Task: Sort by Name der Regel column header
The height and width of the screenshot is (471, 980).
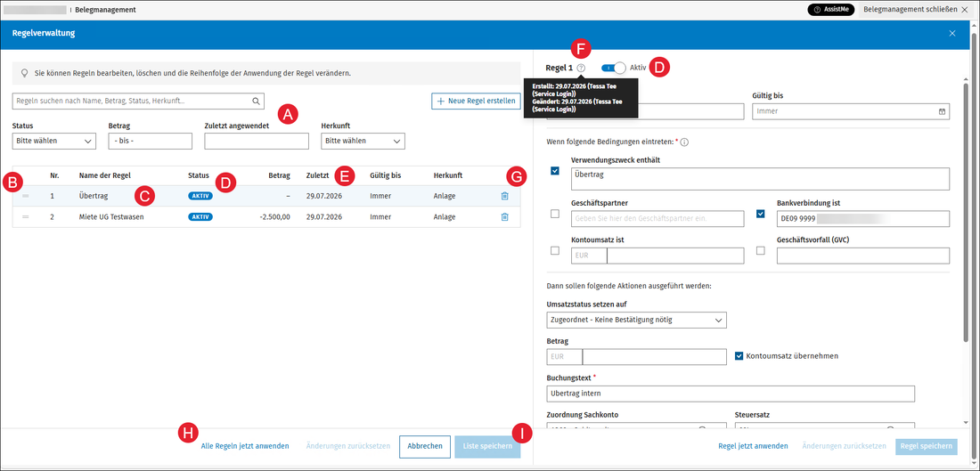Action: pos(105,175)
